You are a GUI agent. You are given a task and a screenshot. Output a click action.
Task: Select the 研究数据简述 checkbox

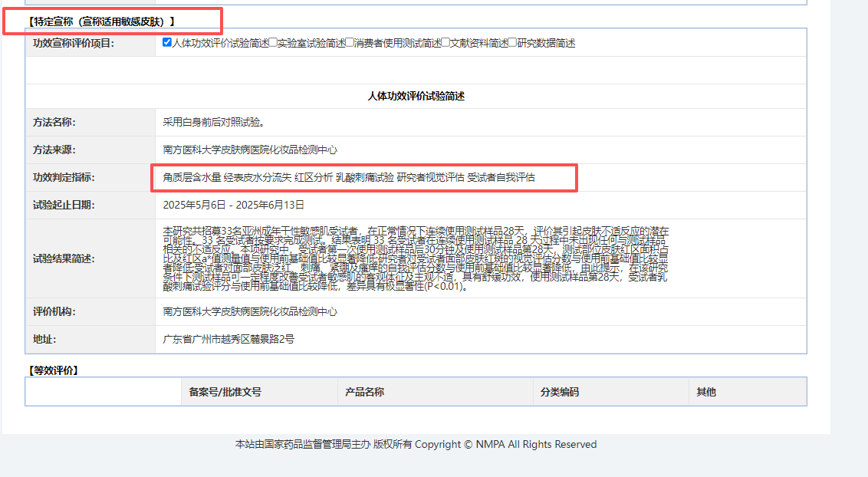tap(513, 43)
